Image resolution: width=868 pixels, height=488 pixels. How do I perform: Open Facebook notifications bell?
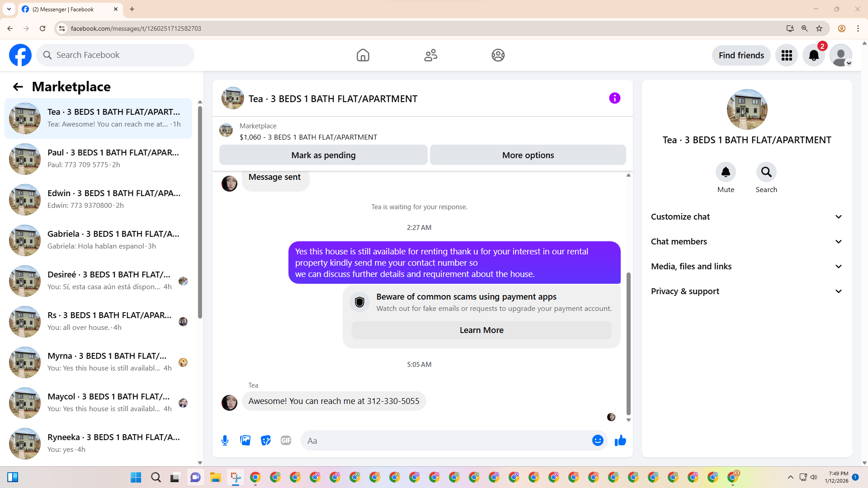[813, 55]
